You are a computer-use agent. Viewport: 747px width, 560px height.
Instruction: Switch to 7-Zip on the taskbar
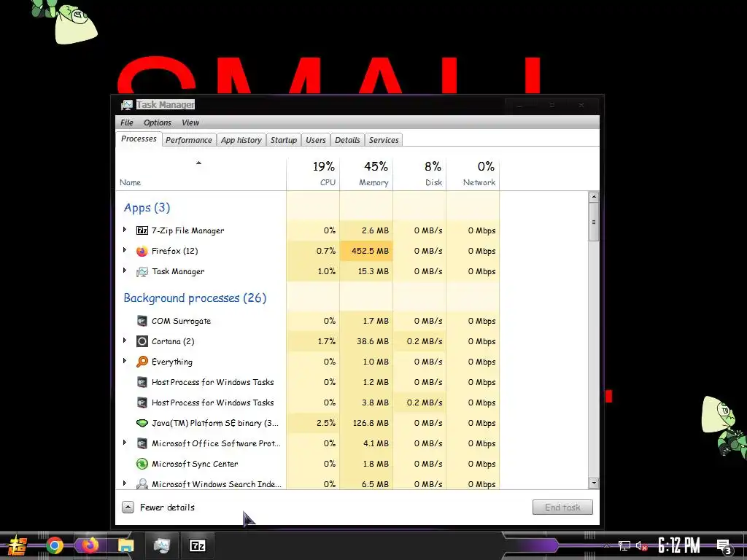197,545
